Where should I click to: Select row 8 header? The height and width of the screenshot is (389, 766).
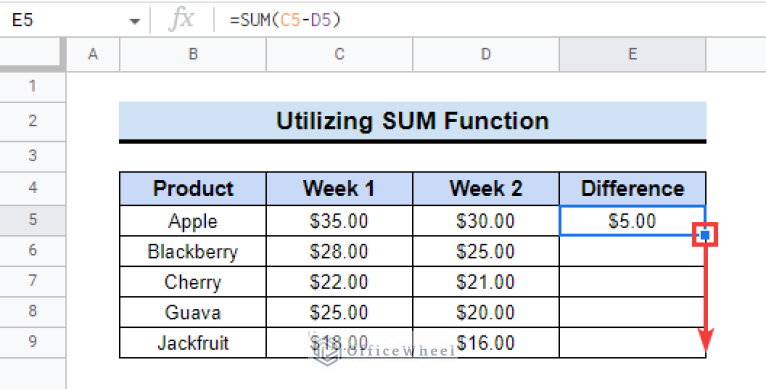[32, 312]
